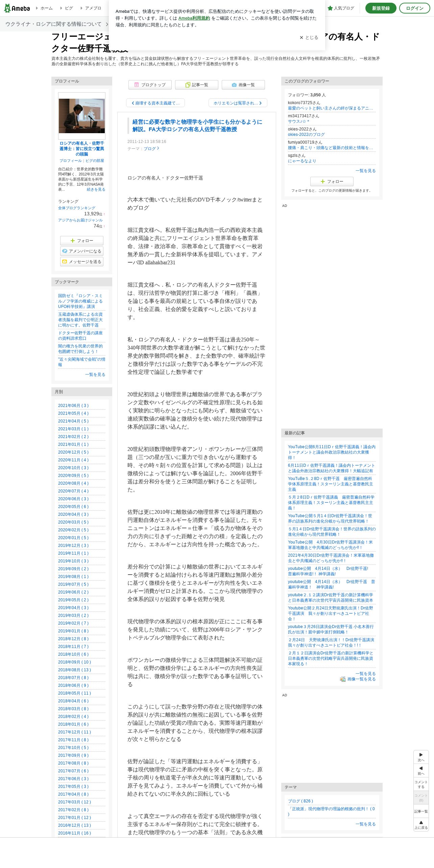Screen dimensions: 434x868
Task: Open the ホーム menu item
Action: point(44,8)
